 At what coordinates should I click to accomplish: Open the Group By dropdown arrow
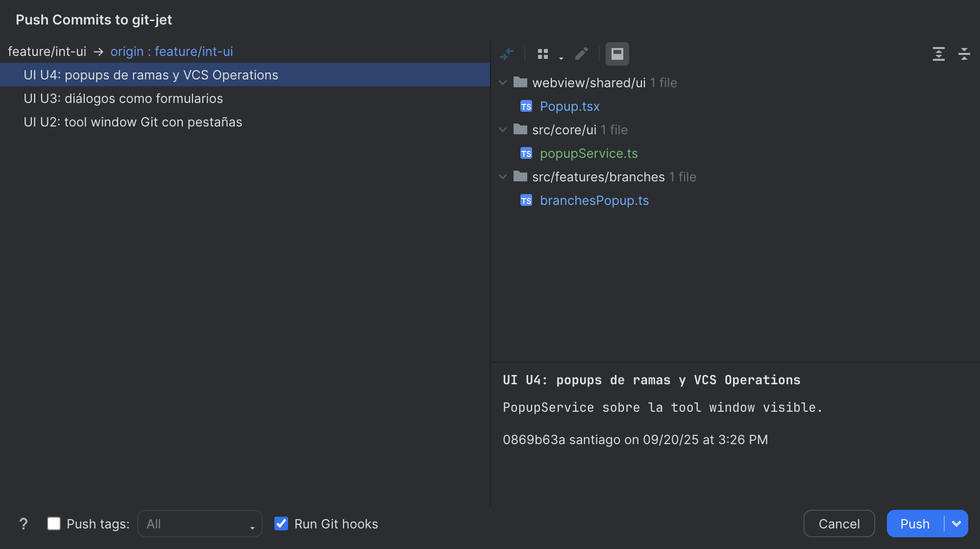click(561, 58)
